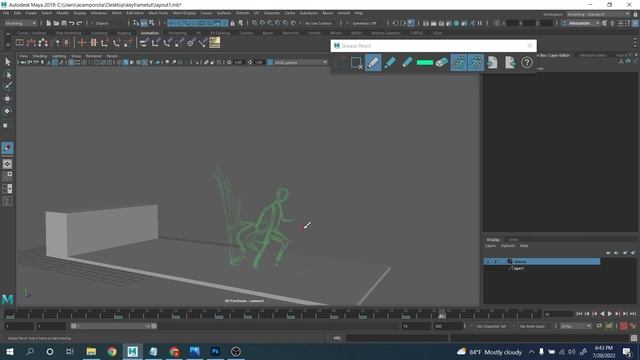The width and height of the screenshot is (640, 360).
Task: Switch to the Display tab in Layer Editor
Action: click(x=493, y=240)
